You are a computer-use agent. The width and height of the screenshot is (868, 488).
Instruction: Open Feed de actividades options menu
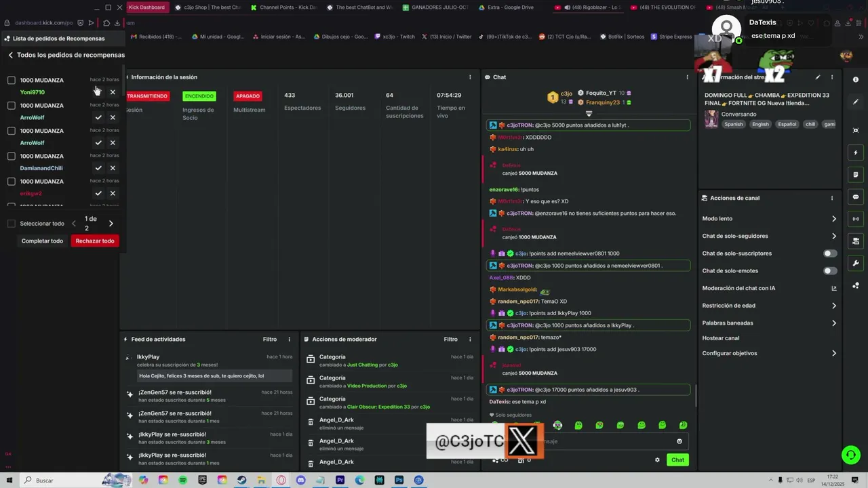click(290, 340)
